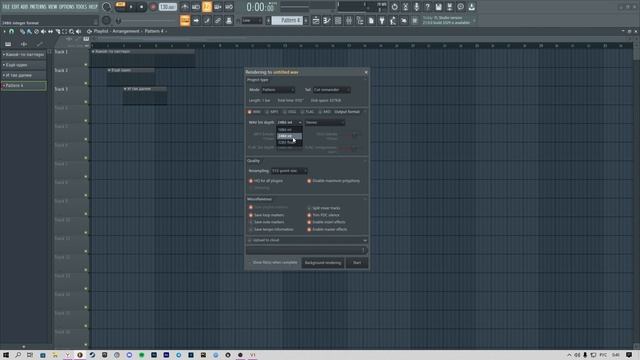Screen dimensions: 640x360
Task: Click the 130 tempo display
Action: pyautogui.click(x=167, y=7)
